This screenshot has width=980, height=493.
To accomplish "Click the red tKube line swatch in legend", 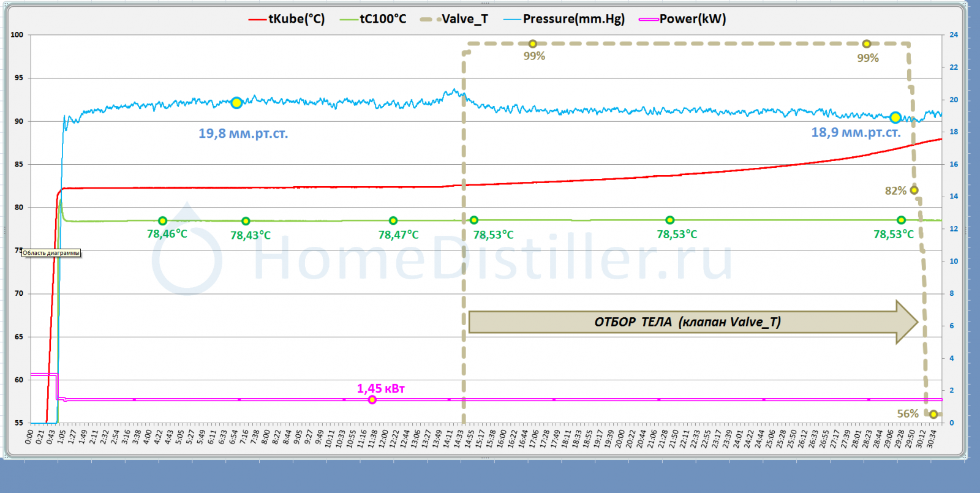I will (257, 20).
